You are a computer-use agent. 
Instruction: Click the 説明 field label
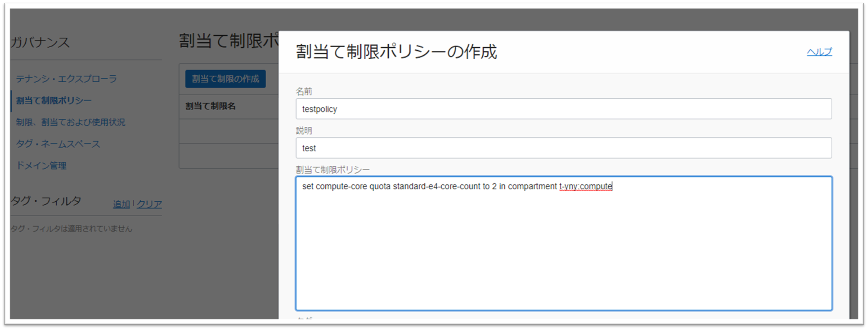[x=304, y=131]
